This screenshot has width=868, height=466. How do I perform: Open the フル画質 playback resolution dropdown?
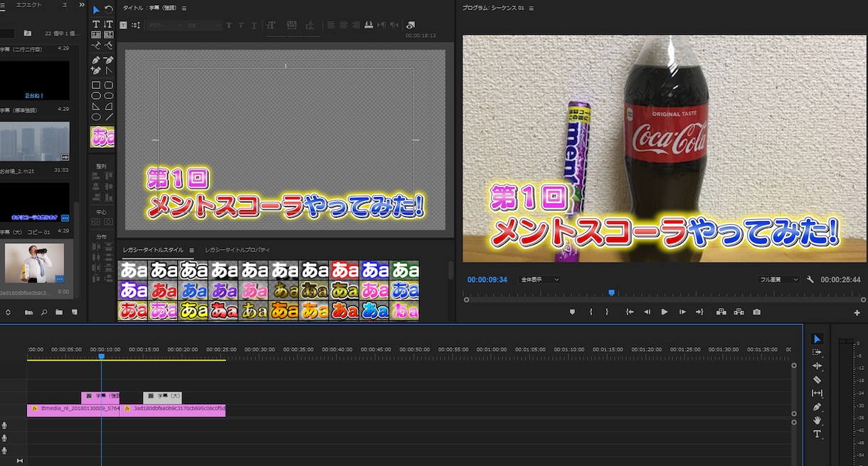tap(778, 280)
